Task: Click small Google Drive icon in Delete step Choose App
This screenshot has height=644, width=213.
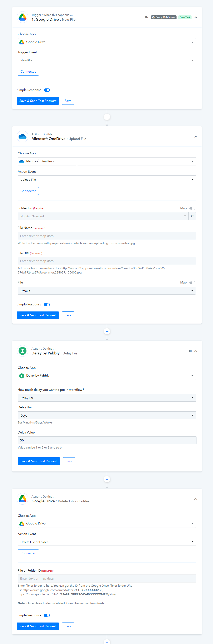Action: point(22,523)
